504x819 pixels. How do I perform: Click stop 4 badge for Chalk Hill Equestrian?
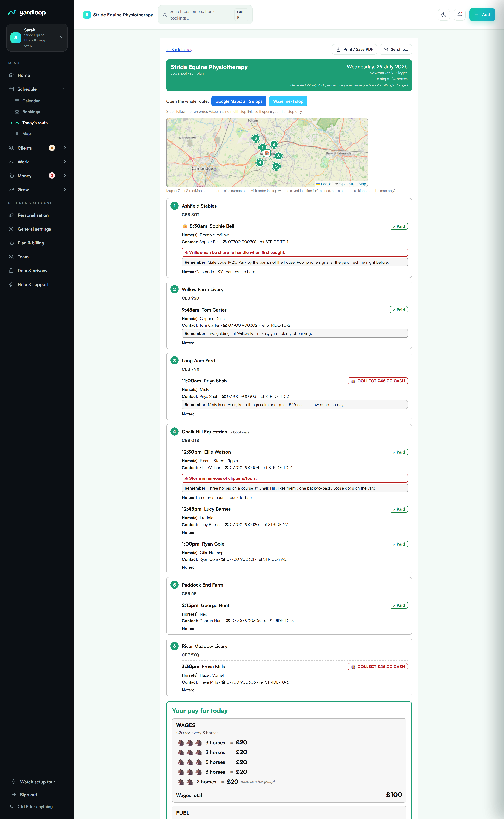coord(174,431)
